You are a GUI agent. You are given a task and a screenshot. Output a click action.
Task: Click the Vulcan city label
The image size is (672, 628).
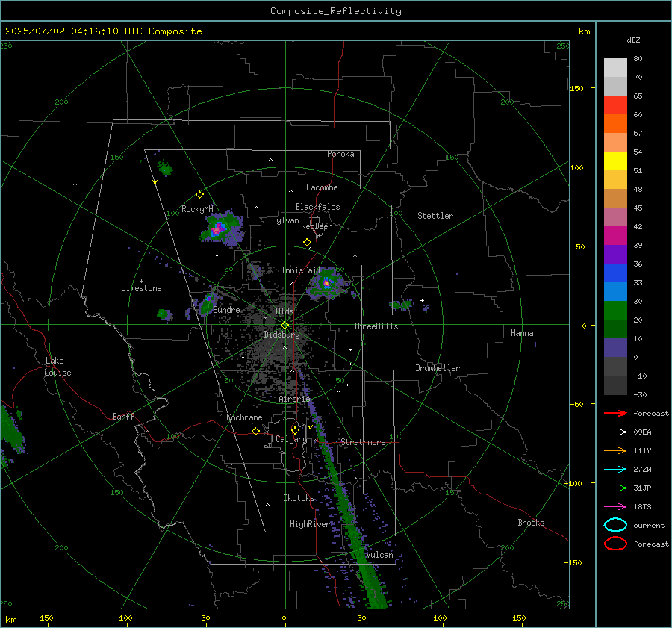click(x=379, y=555)
